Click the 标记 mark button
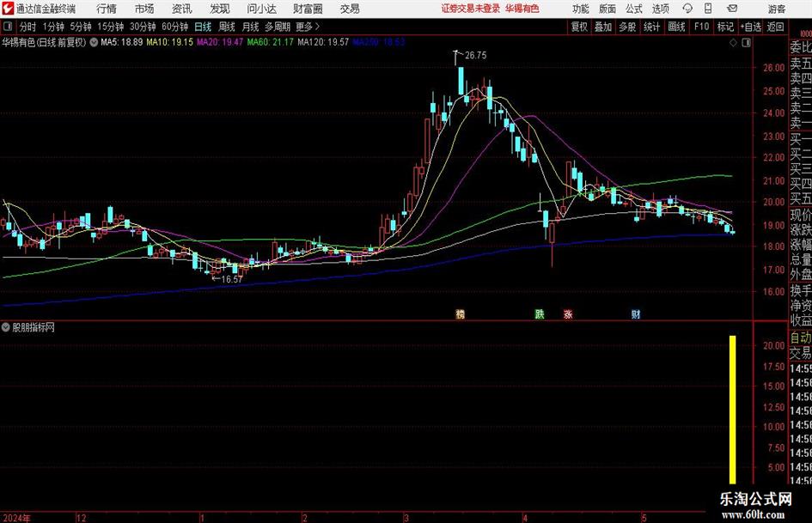Viewport: 812px width, 523px height. [725, 27]
